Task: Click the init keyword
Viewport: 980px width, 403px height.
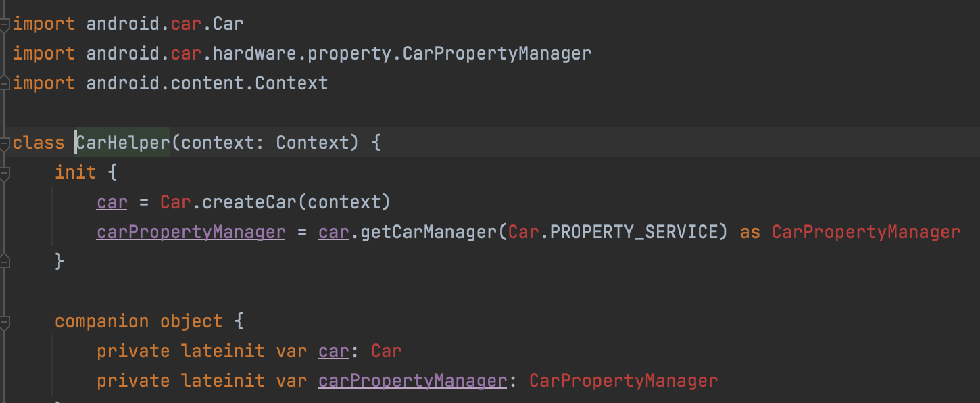Action: click(x=75, y=172)
